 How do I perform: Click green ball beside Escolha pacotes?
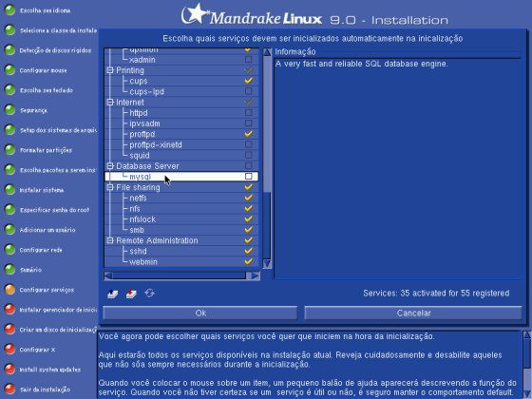(9, 170)
